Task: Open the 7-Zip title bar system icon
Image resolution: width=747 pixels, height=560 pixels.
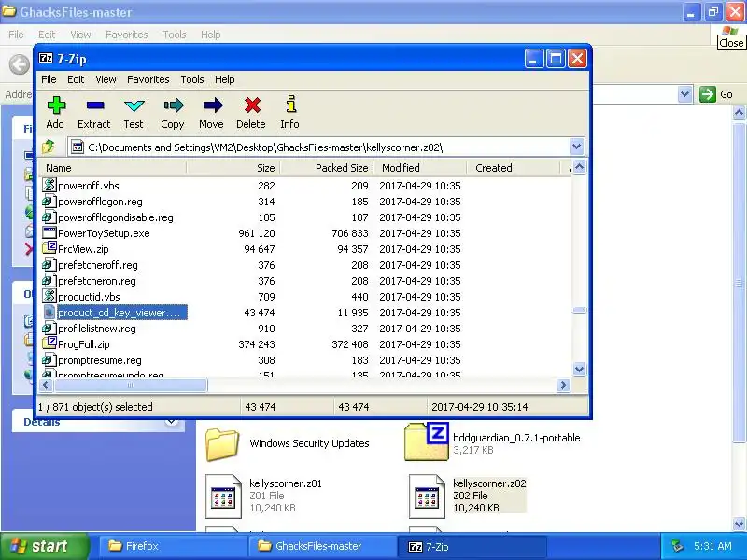Action: pyautogui.click(x=46, y=59)
